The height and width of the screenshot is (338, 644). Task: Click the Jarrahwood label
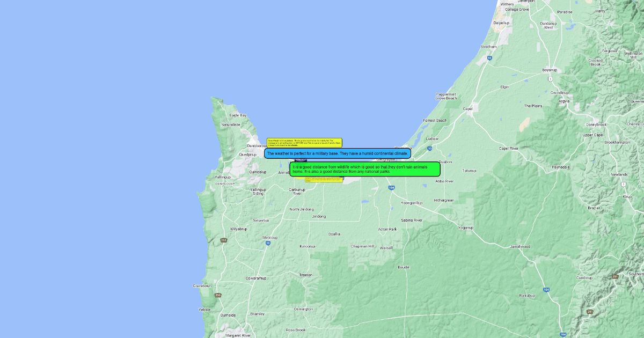tap(519, 246)
